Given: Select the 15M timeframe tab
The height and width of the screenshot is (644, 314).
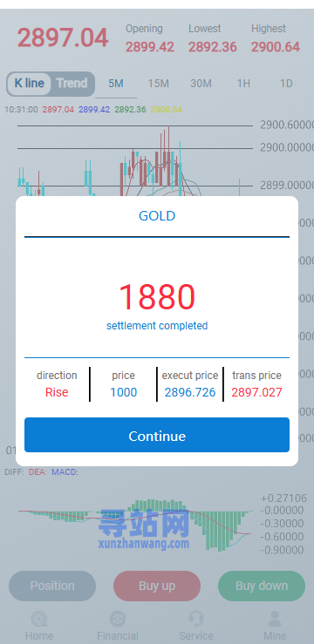Looking at the screenshot, I should [158, 84].
